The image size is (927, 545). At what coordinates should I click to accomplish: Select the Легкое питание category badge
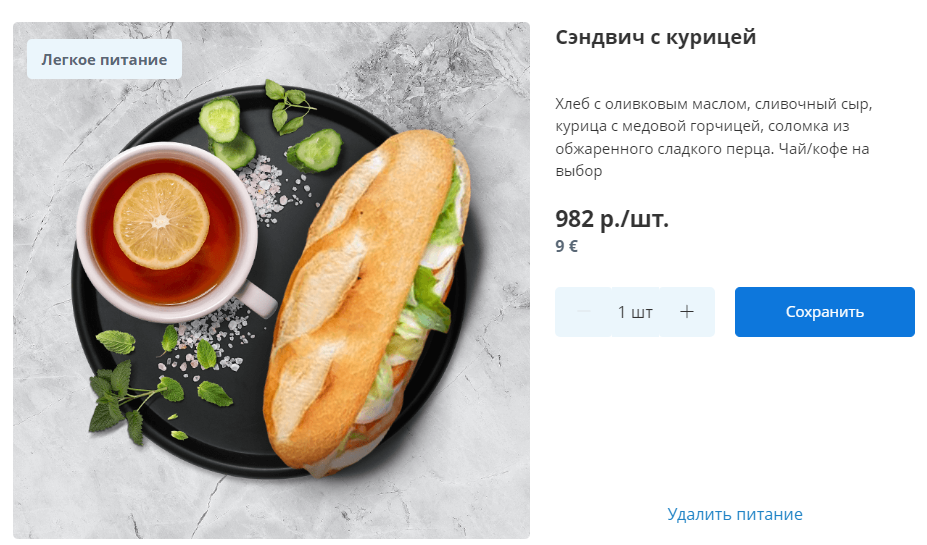pos(104,60)
